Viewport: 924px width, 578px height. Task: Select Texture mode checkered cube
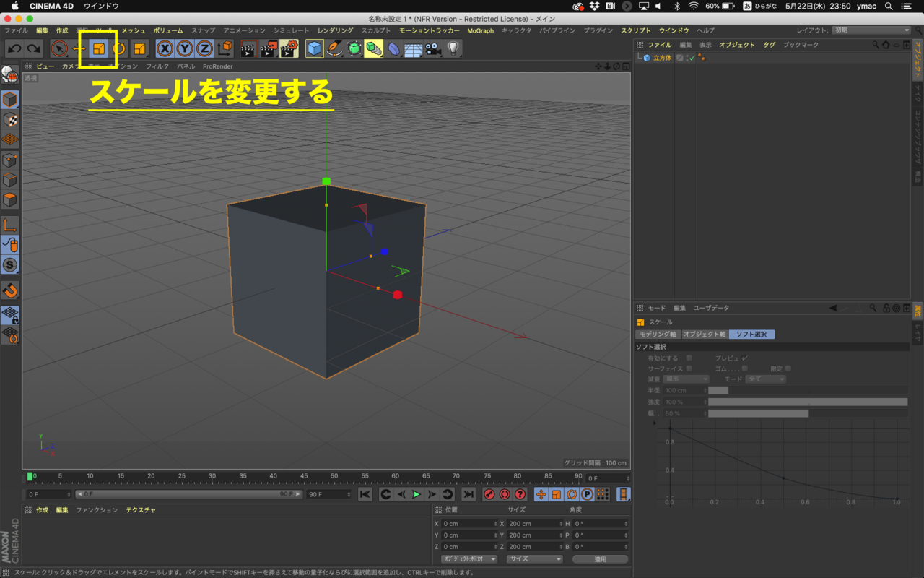pos(10,120)
